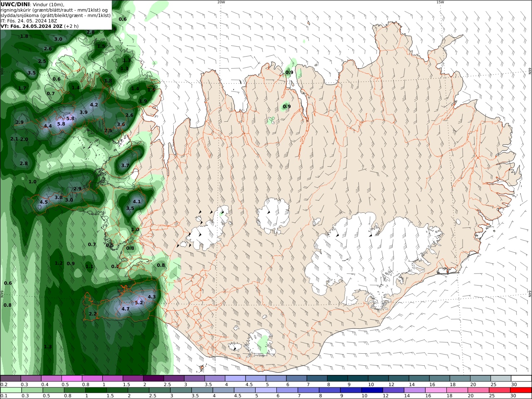
Task: Click the 1.7 precipitation value on the map
Action: 22,88
